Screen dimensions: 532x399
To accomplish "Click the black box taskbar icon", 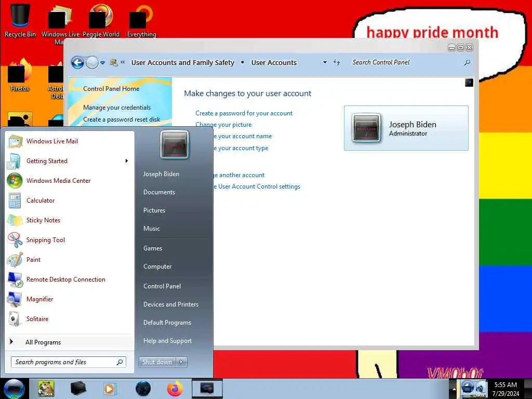I will coord(78,389).
